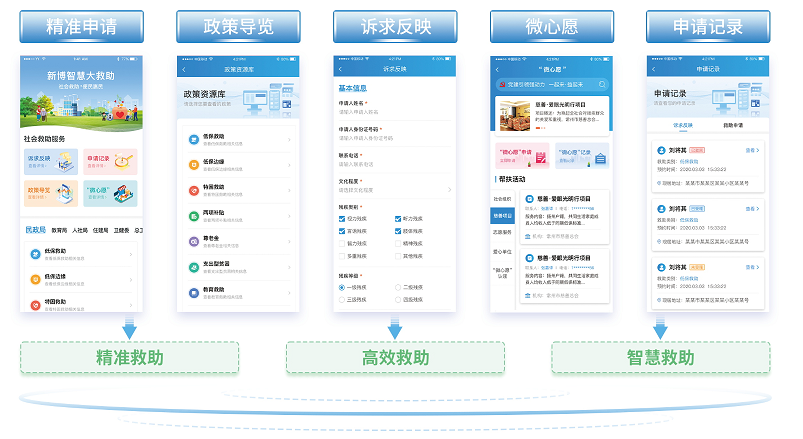Viewport: 803px width, 439px height.
Task: Expand 尊老金 row chevron in 政策资源库
Action: tap(289, 241)
